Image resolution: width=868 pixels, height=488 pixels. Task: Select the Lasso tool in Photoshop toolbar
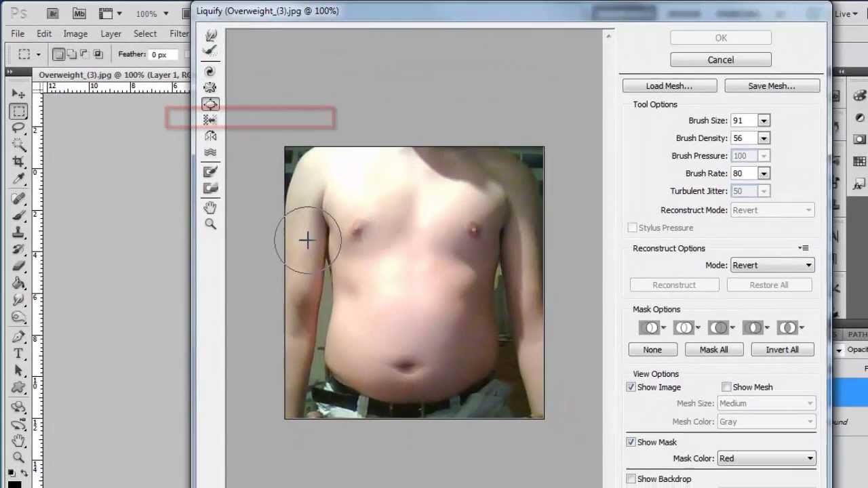(18, 128)
